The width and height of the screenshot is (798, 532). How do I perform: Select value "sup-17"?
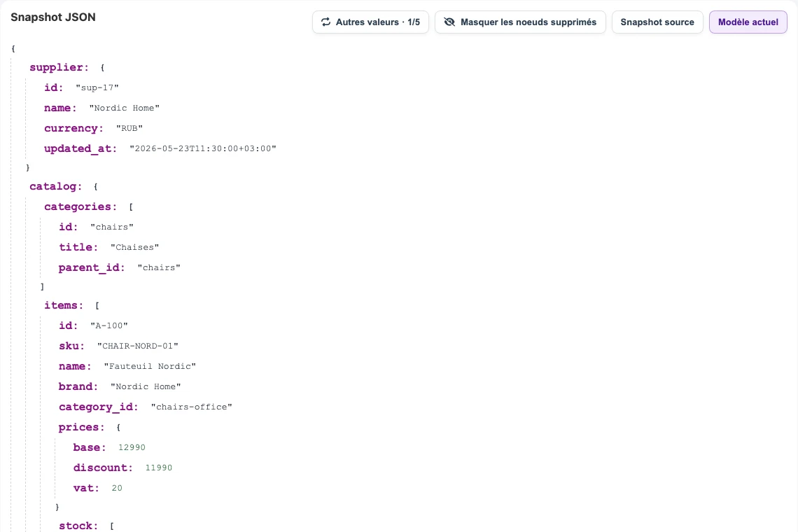(97, 87)
